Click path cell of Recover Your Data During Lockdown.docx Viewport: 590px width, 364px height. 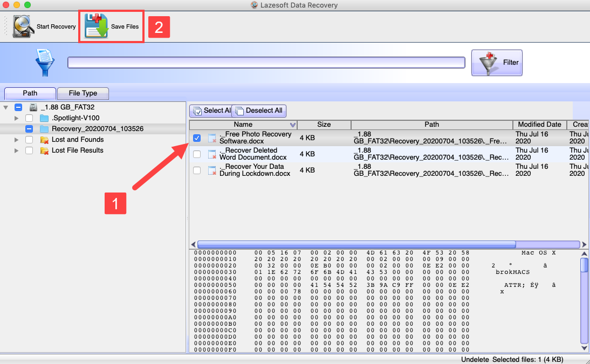point(431,170)
